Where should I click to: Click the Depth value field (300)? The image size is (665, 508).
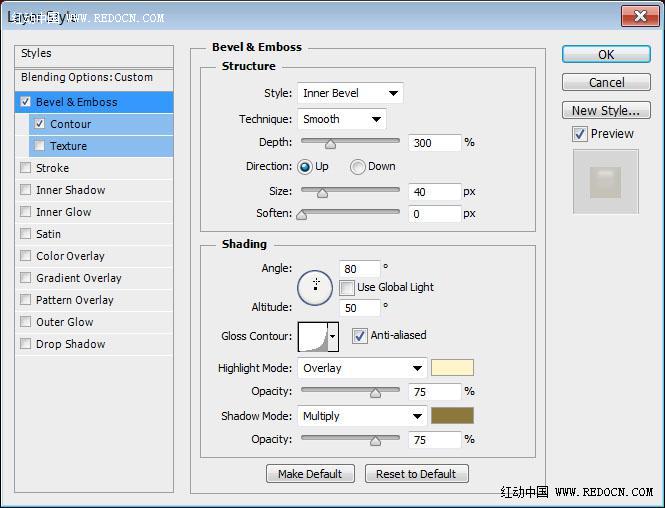point(434,143)
